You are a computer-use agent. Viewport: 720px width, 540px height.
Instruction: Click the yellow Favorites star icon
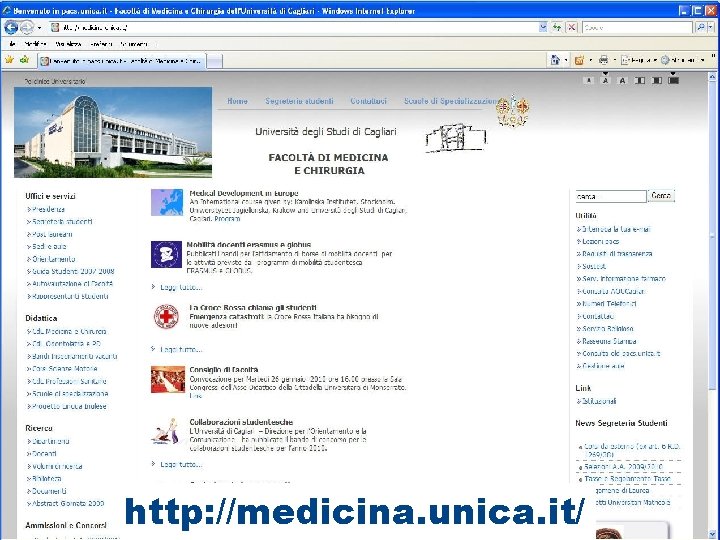pos(9,60)
